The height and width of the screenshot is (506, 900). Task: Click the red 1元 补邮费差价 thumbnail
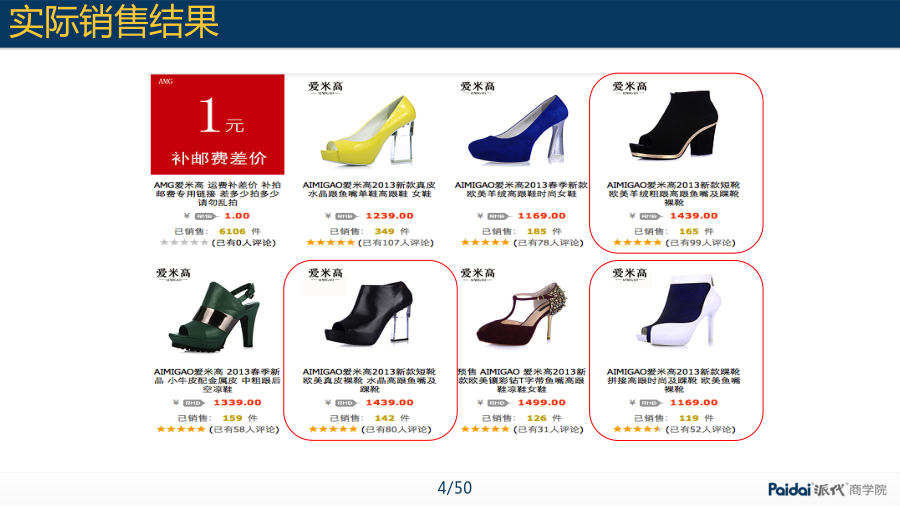coord(218,124)
